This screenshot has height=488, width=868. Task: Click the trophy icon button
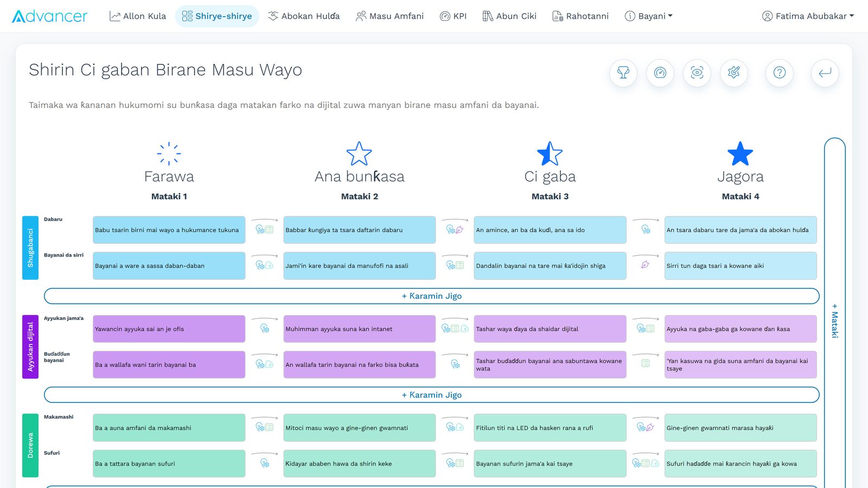[x=623, y=73]
